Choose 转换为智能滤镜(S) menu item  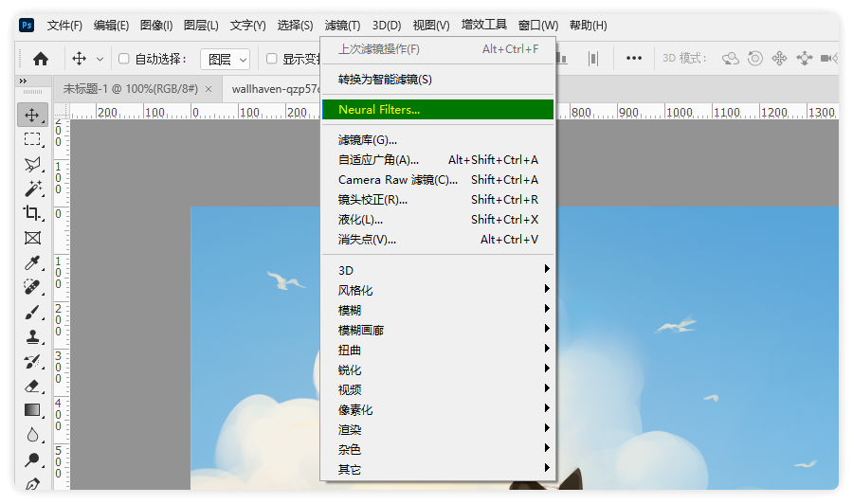437,80
